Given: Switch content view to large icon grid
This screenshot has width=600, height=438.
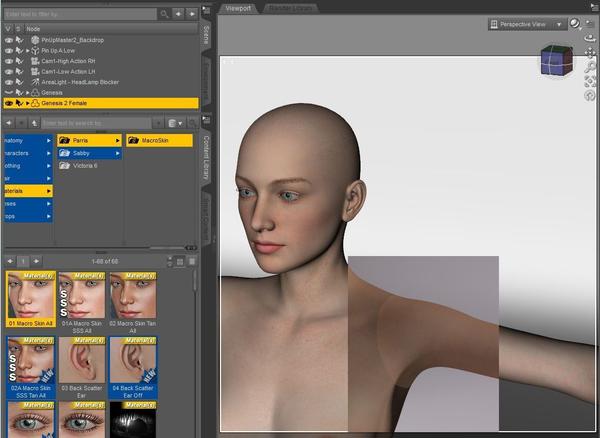Looking at the screenshot, I should 180,262.
